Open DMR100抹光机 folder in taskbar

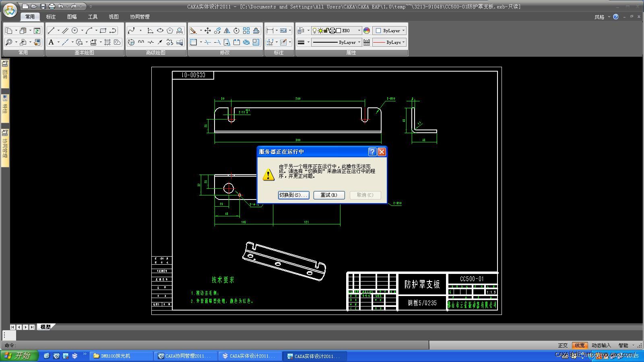[x=121, y=356]
